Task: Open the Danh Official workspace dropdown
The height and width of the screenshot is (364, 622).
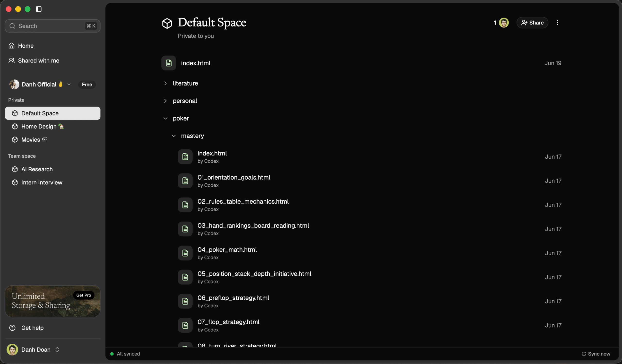Action: pyautogui.click(x=40, y=84)
